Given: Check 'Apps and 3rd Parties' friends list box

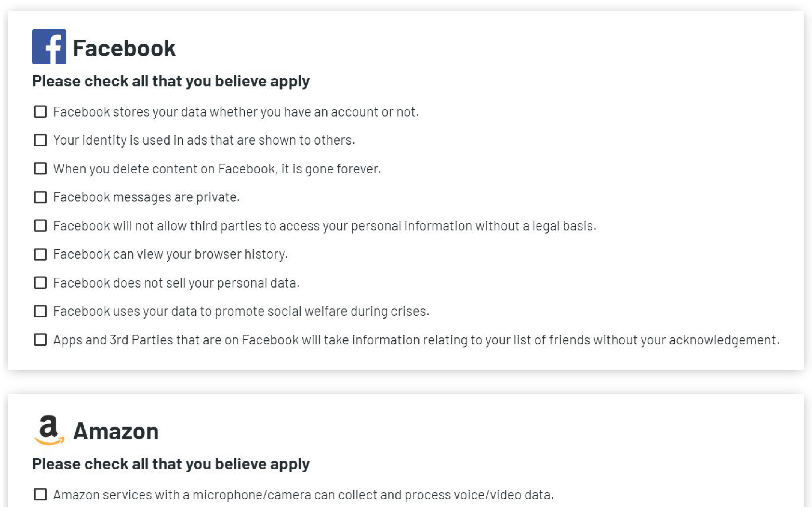Looking at the screenshot, I should tap(40, 339).
